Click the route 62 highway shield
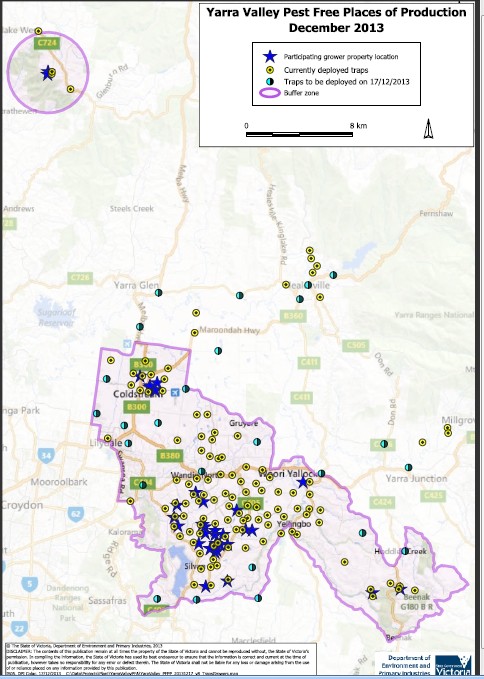The height and width of the screenshot is (679, 484). (x=76, y=514)
